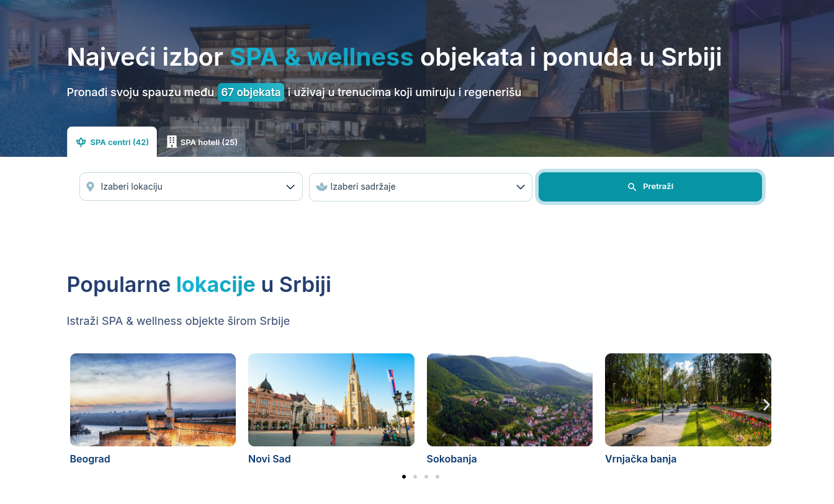
Task: Select the first carousel pagination dot
Action: [404, 477]
